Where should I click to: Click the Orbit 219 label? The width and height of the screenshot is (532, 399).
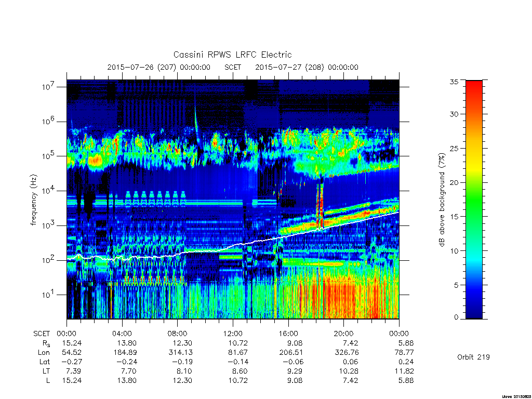[x=473, y=357]
